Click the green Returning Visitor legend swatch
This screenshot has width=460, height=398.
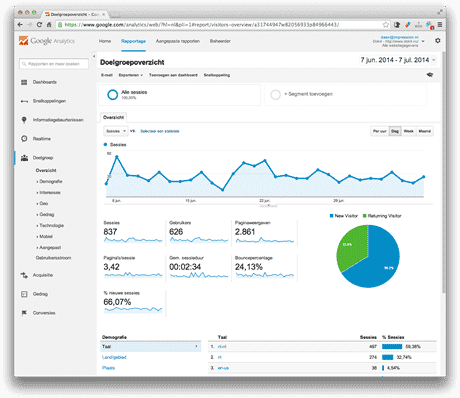(x=365, y=216)
